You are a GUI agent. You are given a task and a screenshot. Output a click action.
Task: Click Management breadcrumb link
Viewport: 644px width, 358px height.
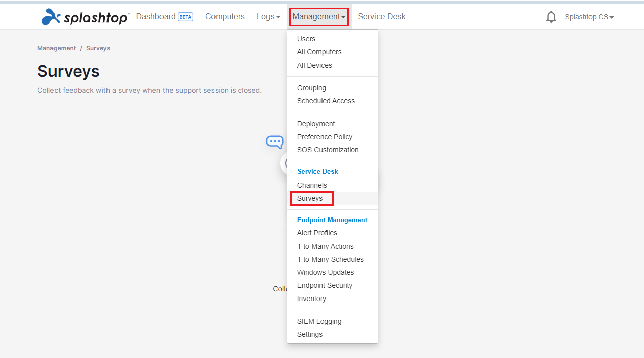(57, 48)
